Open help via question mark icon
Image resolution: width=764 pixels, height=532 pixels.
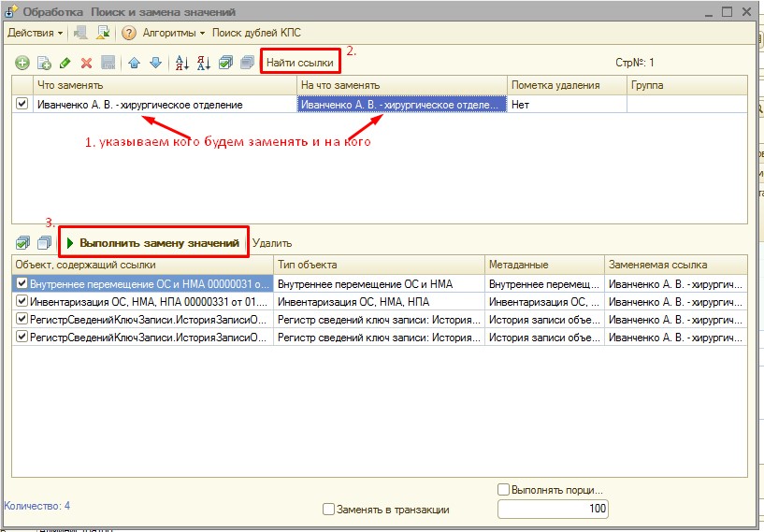coord(129,33)
